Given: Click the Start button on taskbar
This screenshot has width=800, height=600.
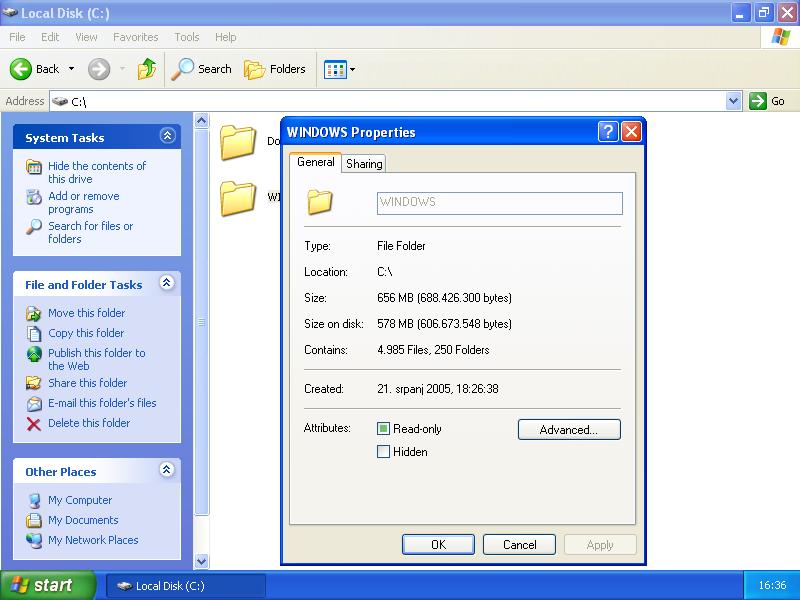Looking at the screenshot, I should click(x=47, y=585).
